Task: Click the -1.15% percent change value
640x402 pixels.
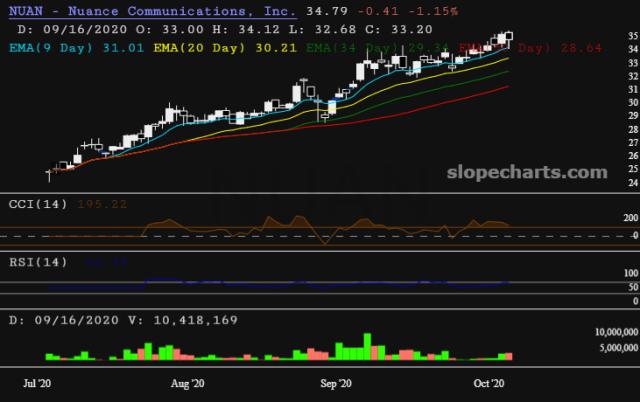Action: tap(433, 11)
